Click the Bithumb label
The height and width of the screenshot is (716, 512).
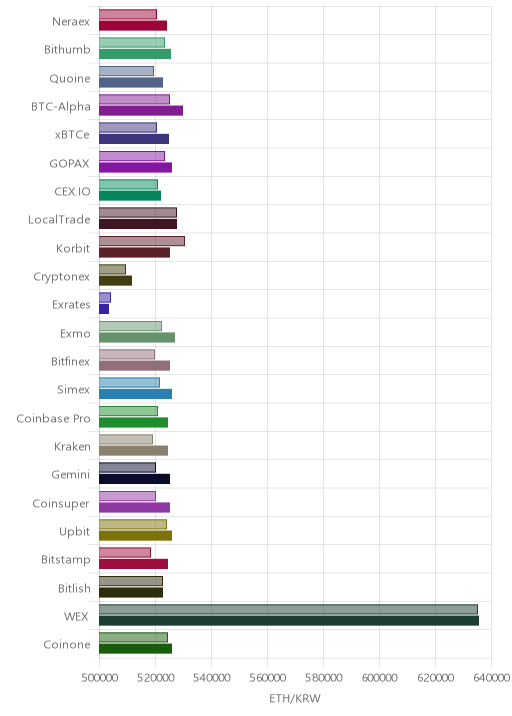pyautogui.click(x=67, y=49)
